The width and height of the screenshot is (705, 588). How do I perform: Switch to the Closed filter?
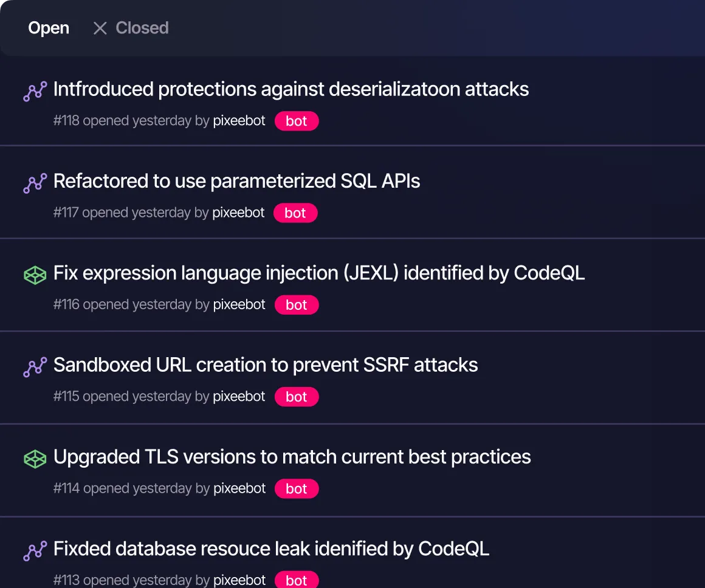142,27
